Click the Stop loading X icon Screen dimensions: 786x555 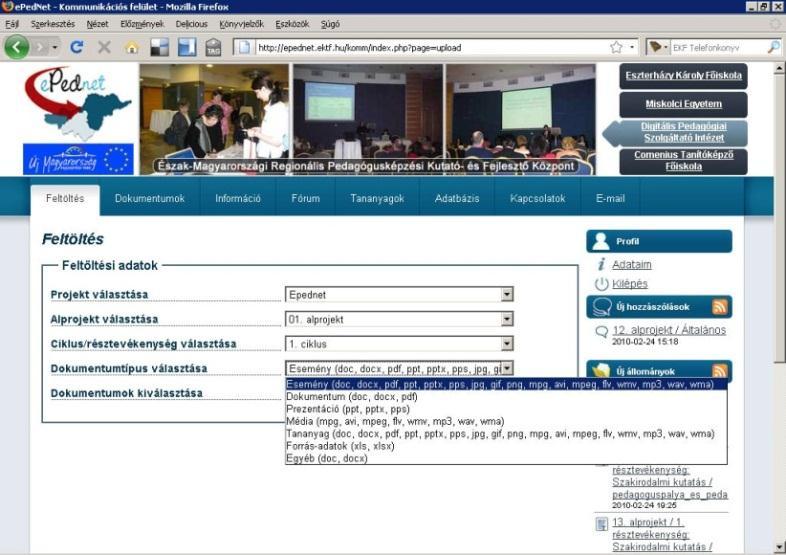104,48
